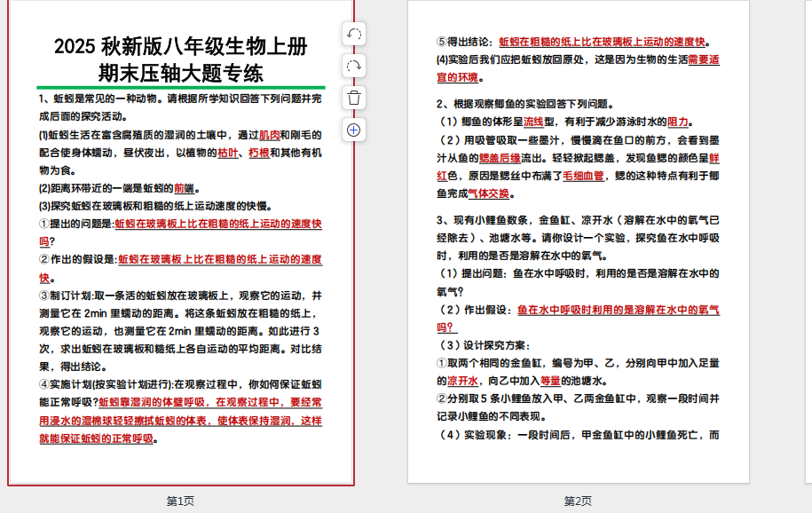Image resolution: width=812 pixels, height=513 pixels.
Task: Click the 期末压轴大题专练 heading line
Action: [x=181, y=73]
